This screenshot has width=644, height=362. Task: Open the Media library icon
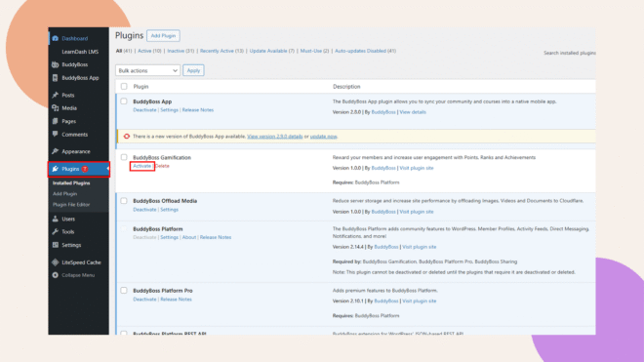[55, 108]
